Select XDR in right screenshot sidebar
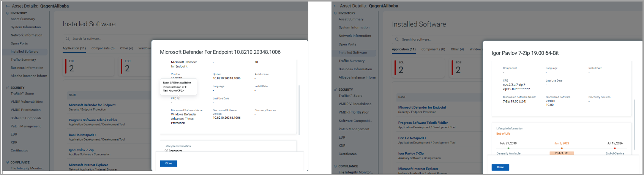This screenshot has width=644, height=175. [342, 146]
